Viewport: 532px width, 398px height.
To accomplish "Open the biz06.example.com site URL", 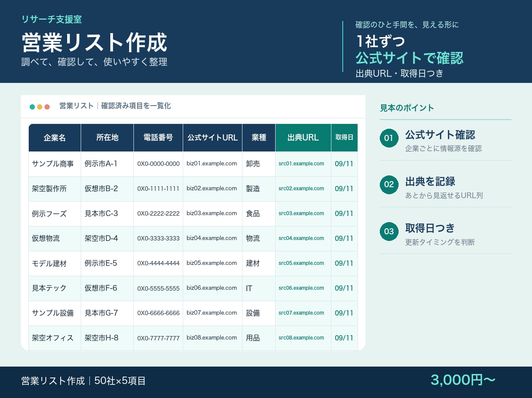I will [x=211, y=288].
